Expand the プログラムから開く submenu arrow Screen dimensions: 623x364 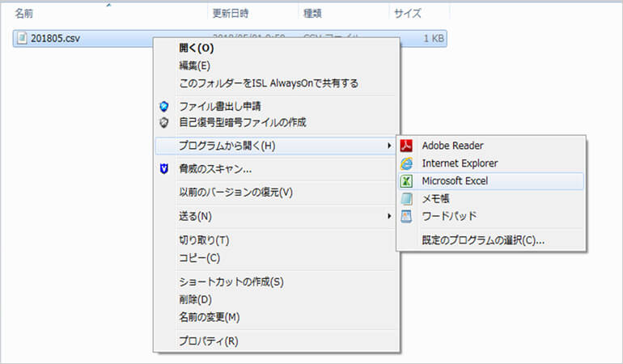389,146
